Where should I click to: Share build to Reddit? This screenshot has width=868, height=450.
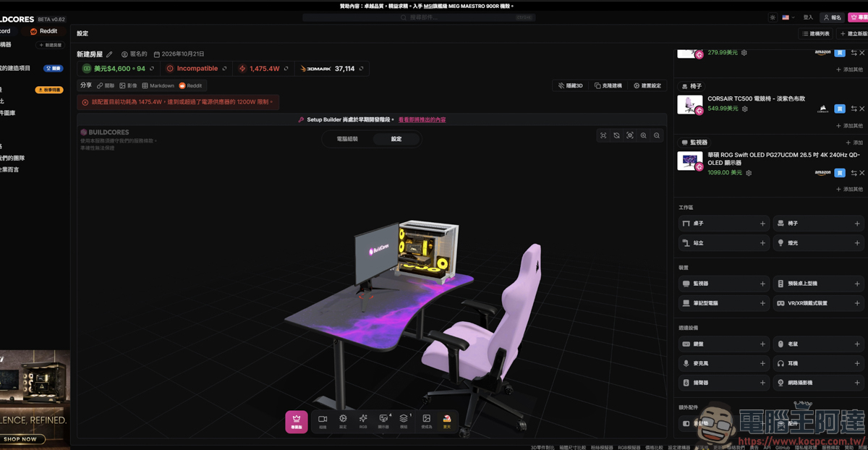pyautogui.click(x=191, y=85)
